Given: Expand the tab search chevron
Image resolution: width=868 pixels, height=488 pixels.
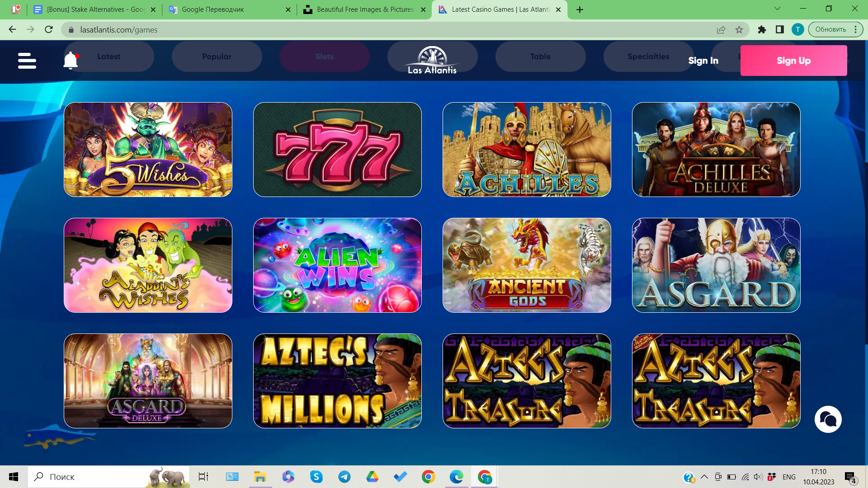Looking at the screenshot, I should (777, 9).
